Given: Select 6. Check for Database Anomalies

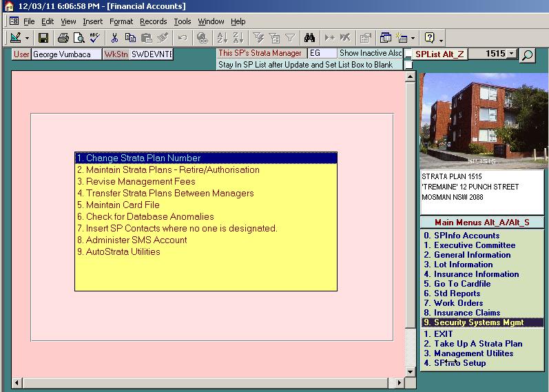Looking at the screenshot, I should (149, 216).
